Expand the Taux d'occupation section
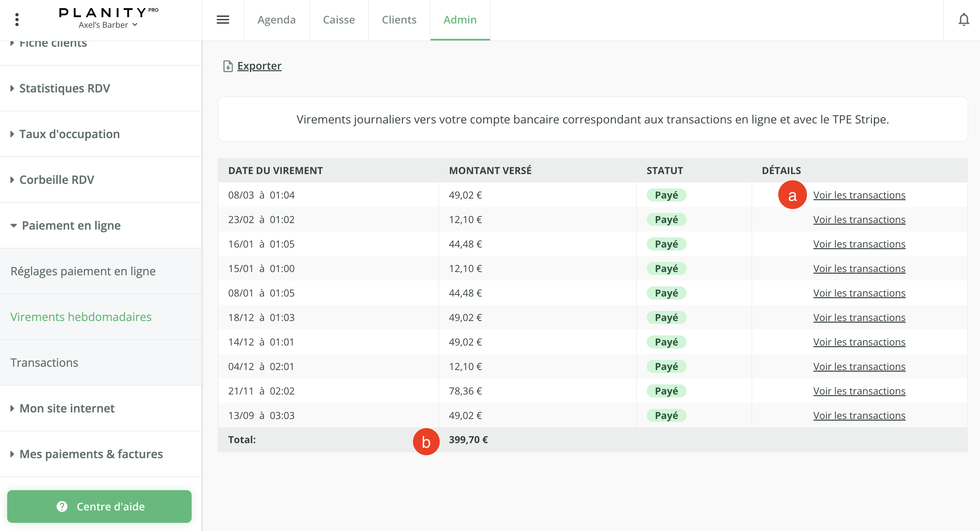Image resolution: width=980 pixels, height=531 pixels. (x=69, y=134)
